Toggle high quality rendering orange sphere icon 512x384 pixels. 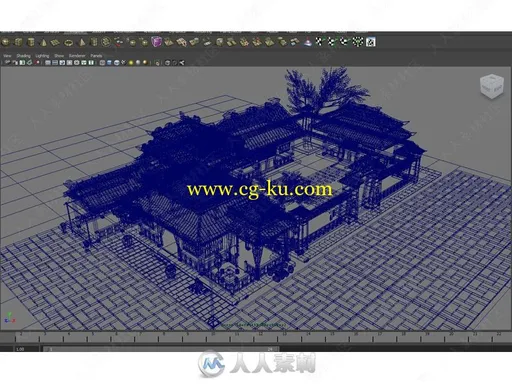[x=145, y=62]
